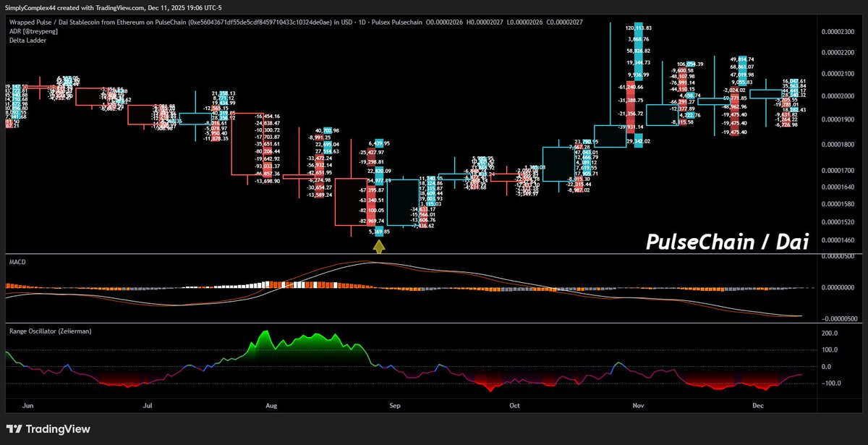Click the -82,969.74 delta value
The width and height of the screenshot is (868, 445).
(371, 221)
